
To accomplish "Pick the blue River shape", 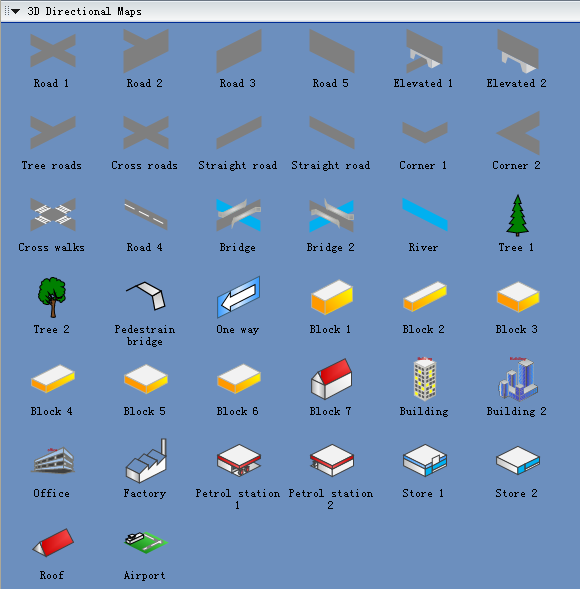I will point(425,214).
